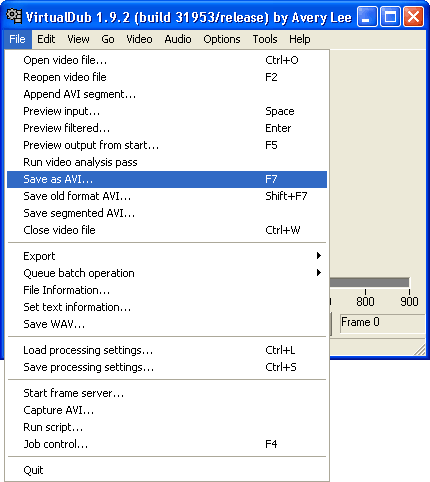Click the Frame 0 position field
The width and height of the screenshot is (430, 482).
coord(382,323)
